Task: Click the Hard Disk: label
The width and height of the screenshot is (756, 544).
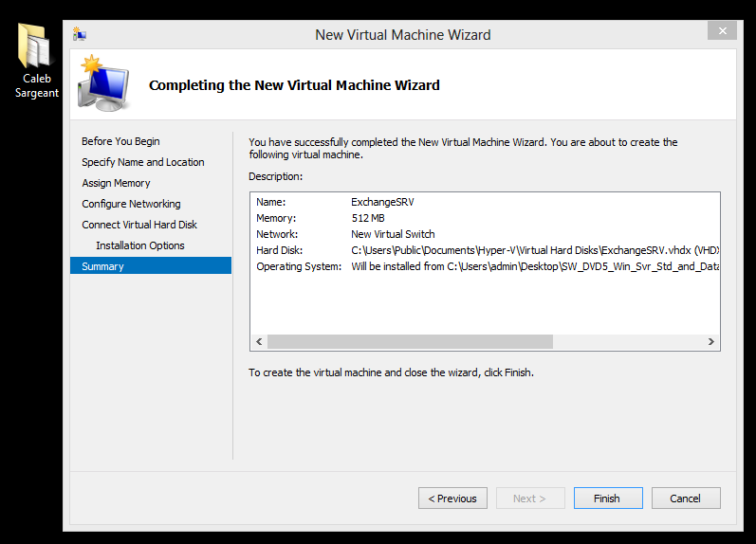Action: tap(280, 250)
